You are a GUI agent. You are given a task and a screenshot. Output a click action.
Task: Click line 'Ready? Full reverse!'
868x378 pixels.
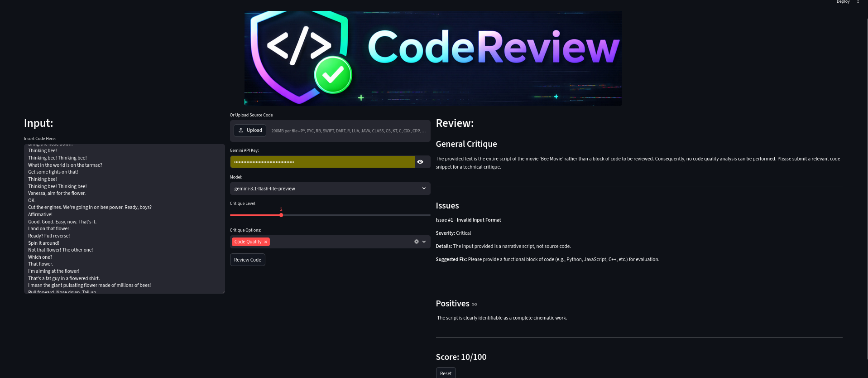coord(49,236)
